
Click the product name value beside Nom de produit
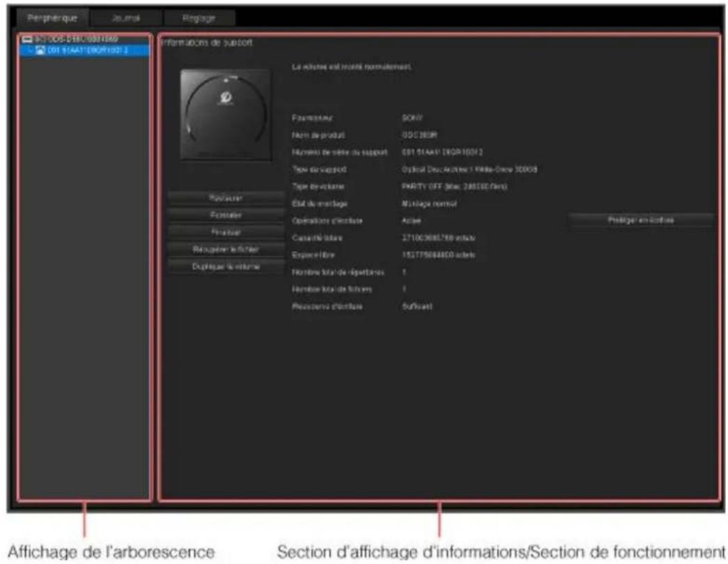coord(419,135)
